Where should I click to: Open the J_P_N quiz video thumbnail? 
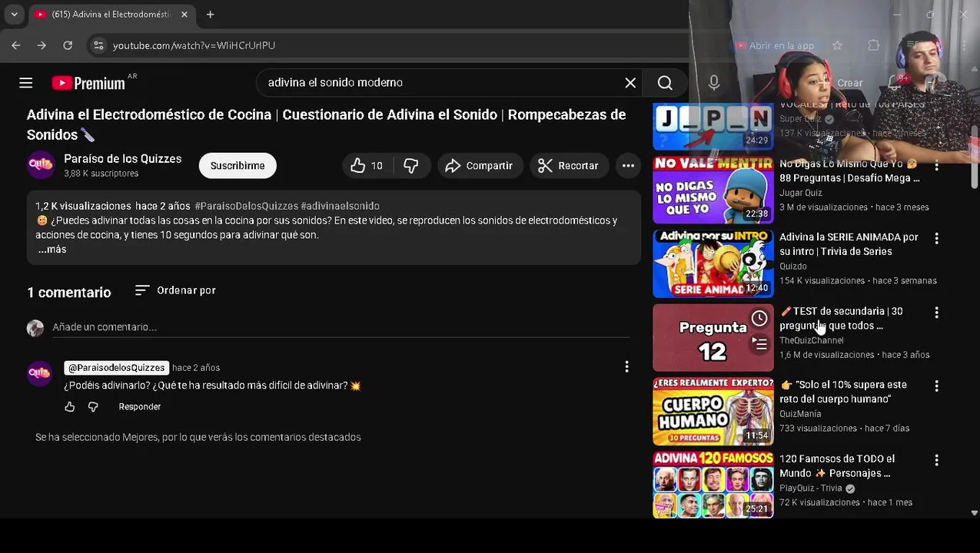(x=713, y=127)
